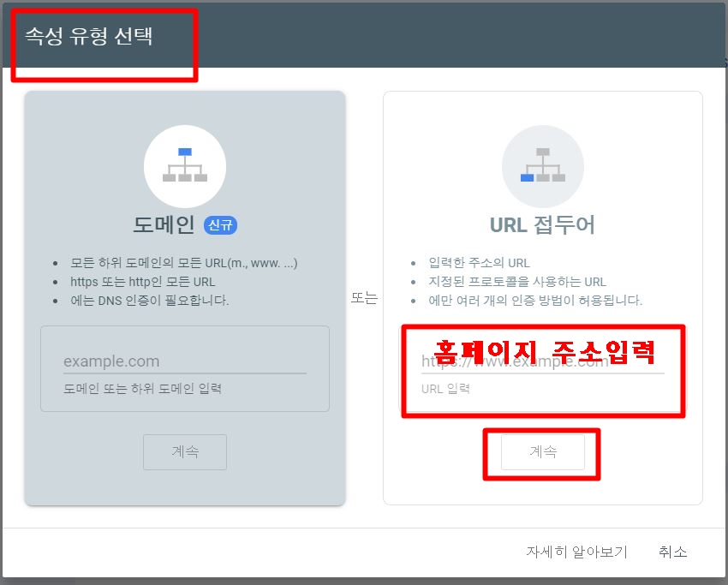Click 계속 button under URL 접두어 card

(x=543, y=451)
